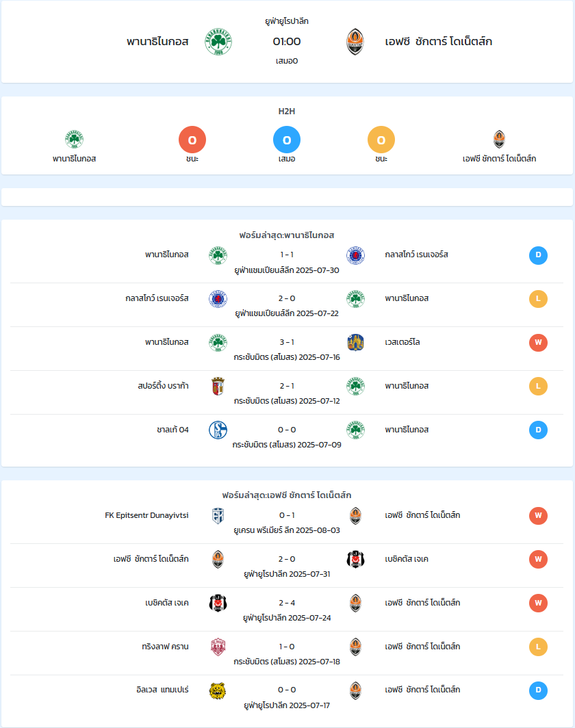Click the Shakhtar Donetsk team name in header
The height and width of the screenshot is (728, 575).
coord(439,41)
